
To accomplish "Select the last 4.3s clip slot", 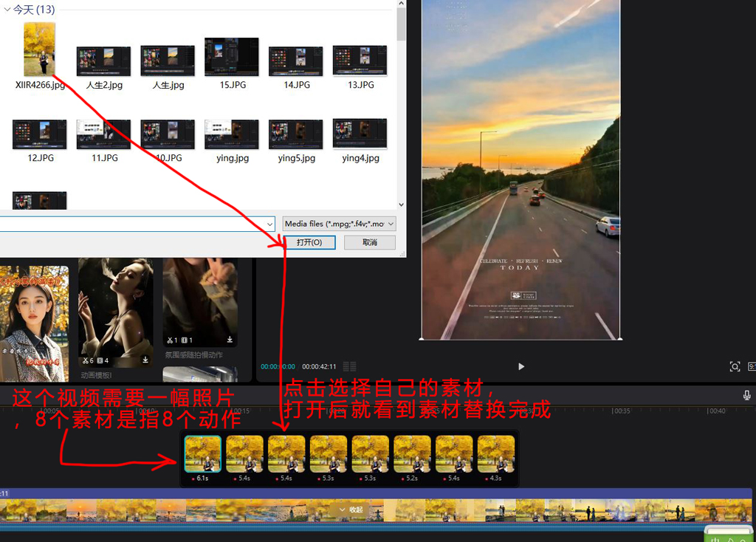I will pos(495,453).
